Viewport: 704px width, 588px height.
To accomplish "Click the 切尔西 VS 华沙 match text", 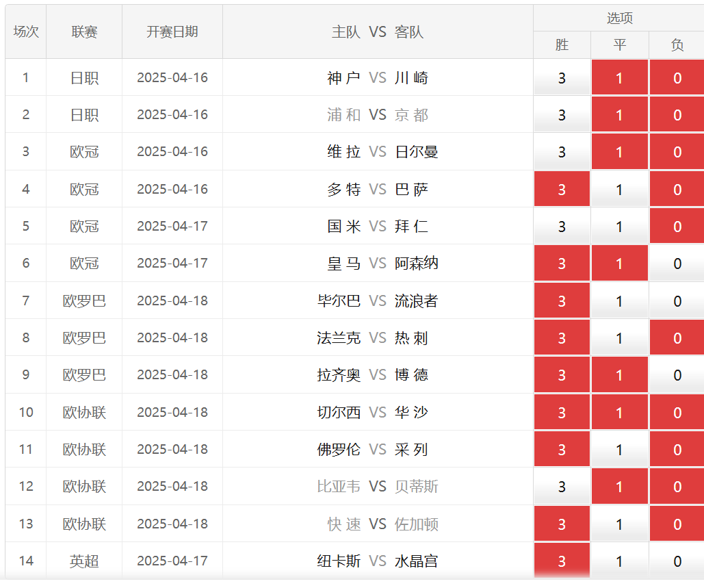I will click(x=373, y=412).
